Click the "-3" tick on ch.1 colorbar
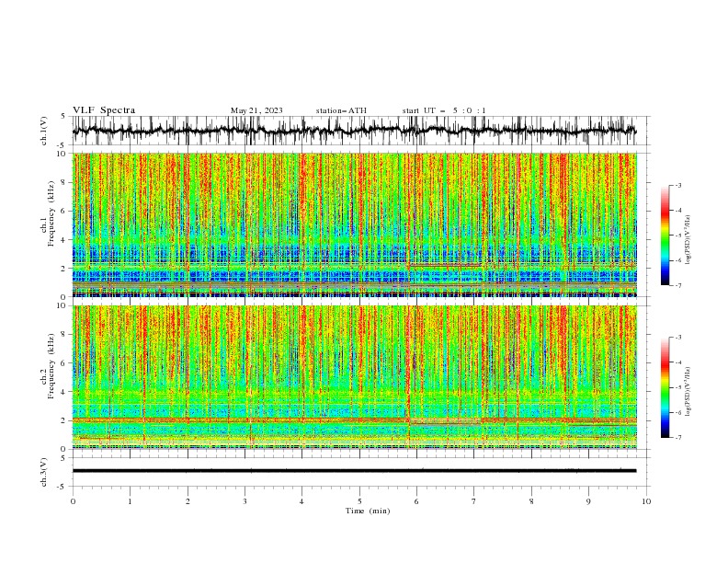Image resolution: width=728 pixels, height=563 pixels. click(x=678, y=185)
